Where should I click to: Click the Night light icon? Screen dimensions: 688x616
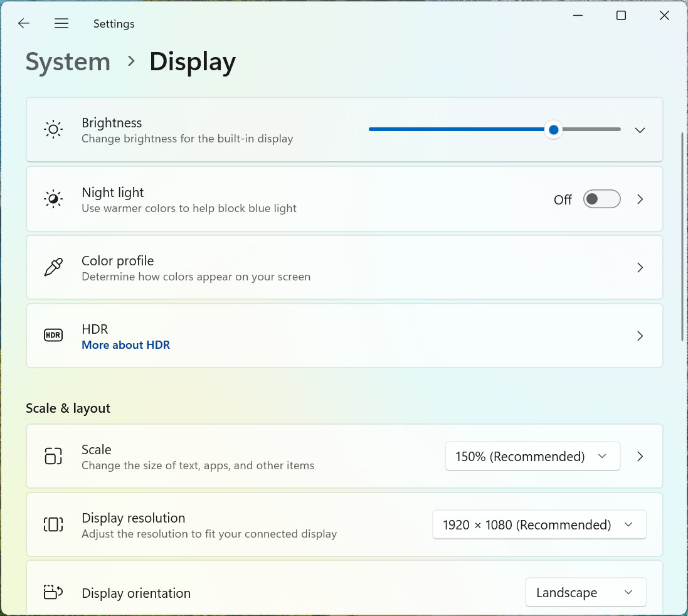point(53,199)
